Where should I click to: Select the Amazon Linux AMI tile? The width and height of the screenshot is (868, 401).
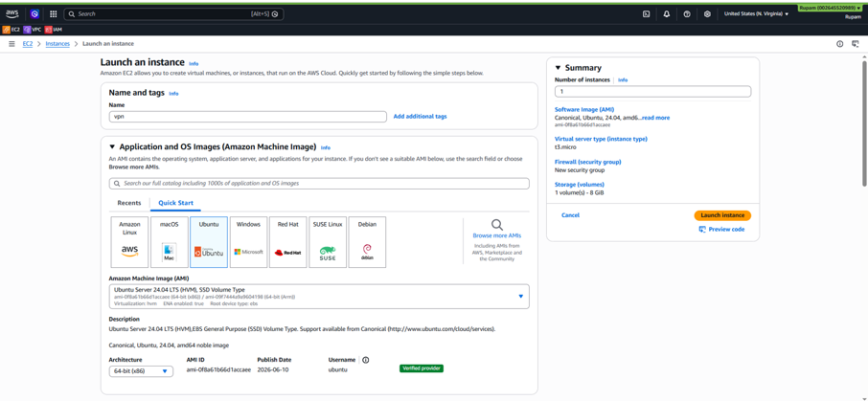[129, 242]
